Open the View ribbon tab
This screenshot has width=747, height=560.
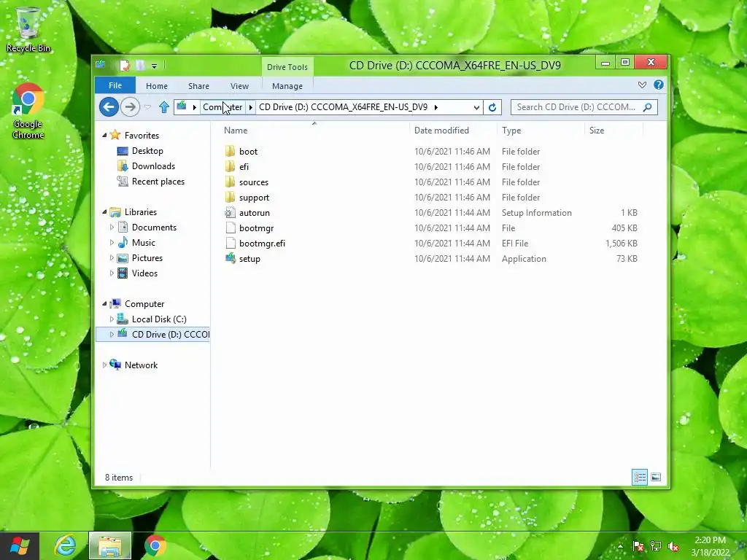click(x=239, y=86)
